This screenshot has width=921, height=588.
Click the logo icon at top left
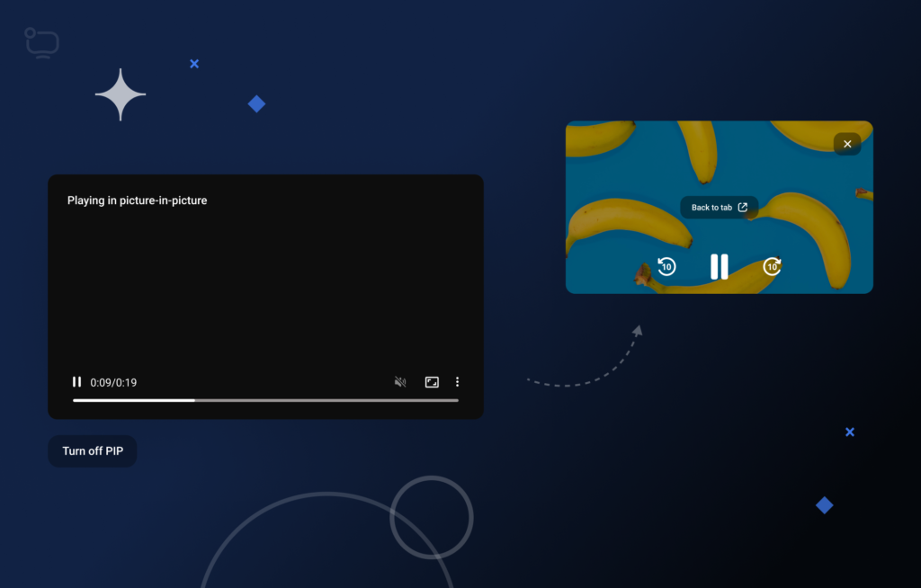(41, 43)
